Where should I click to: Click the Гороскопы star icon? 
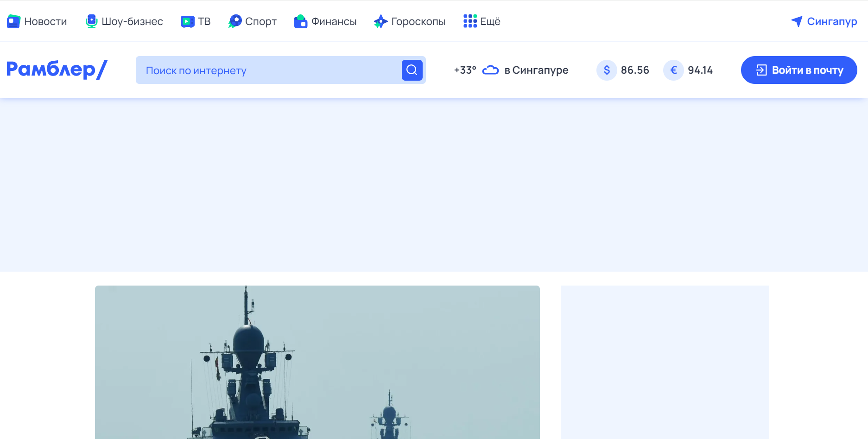(x=380, y=21)
